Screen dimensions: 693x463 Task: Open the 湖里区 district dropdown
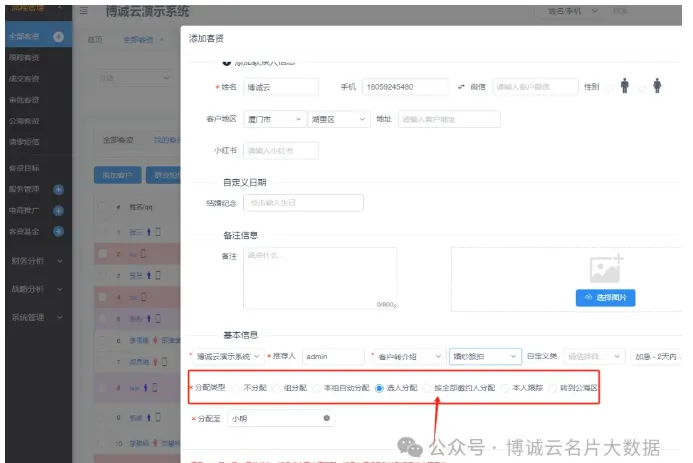[x=339, y=119]
